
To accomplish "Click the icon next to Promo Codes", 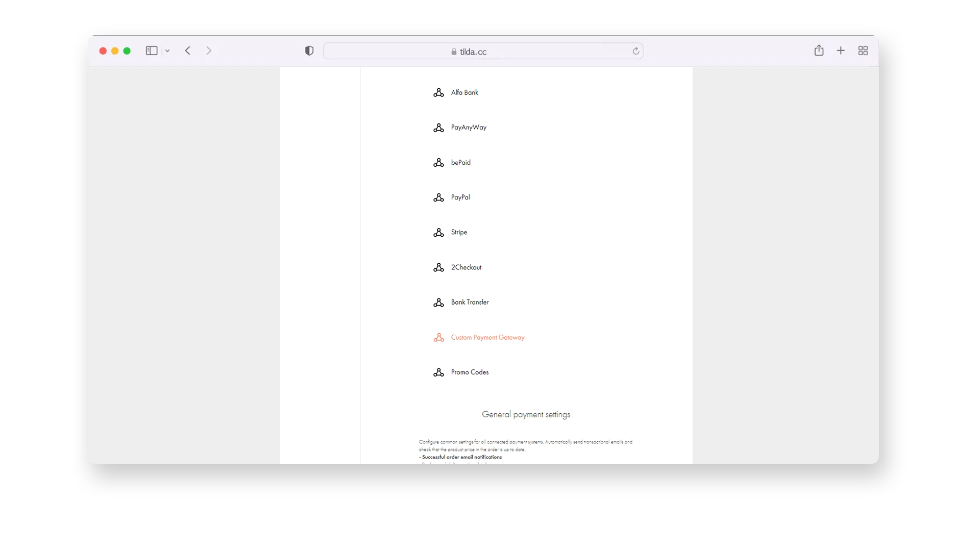I will pos(438,372).
